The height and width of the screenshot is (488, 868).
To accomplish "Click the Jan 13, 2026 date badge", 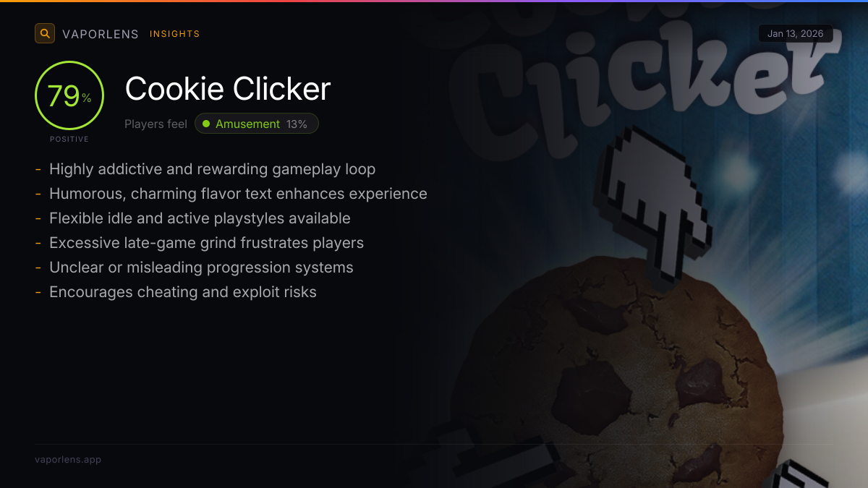I will coord(796,34).
